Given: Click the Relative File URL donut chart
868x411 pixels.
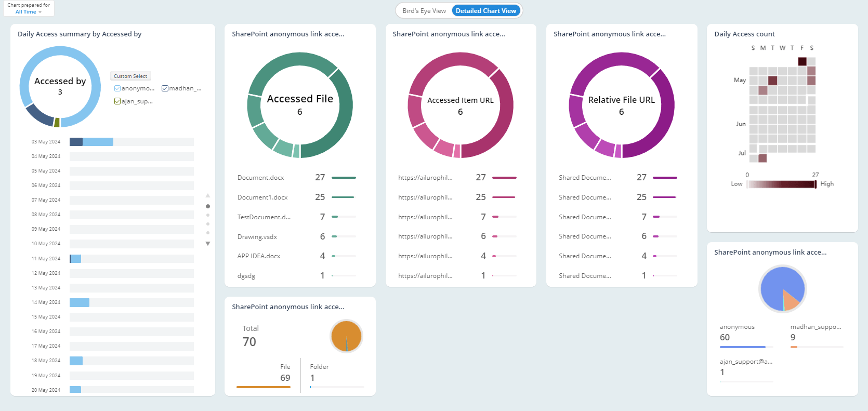Looking at the screenshot, I should pos(622,105).
